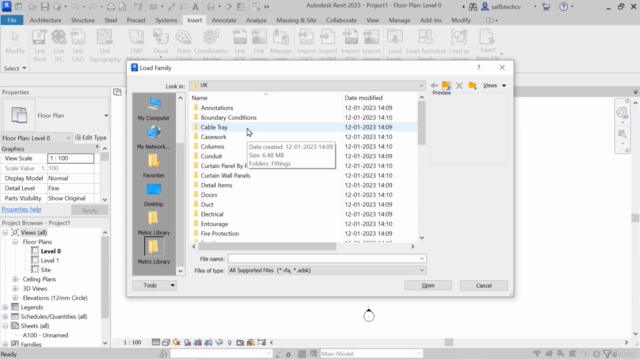This screenshot has height=360, width=640.
Task: Open the Casework folder
Action: pos(213,137)
